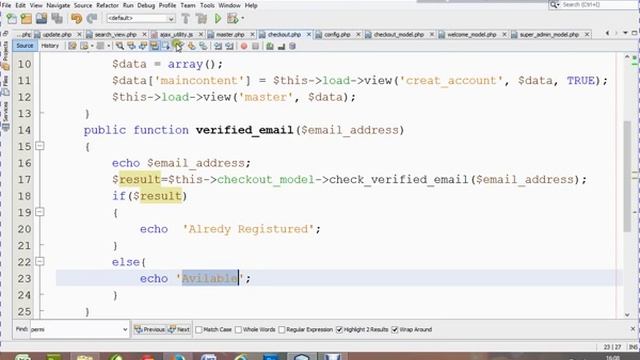The height and width of the screenshot is (360, 640).
Task: Create a new file from main toolbar
Action: pos(11,18)
